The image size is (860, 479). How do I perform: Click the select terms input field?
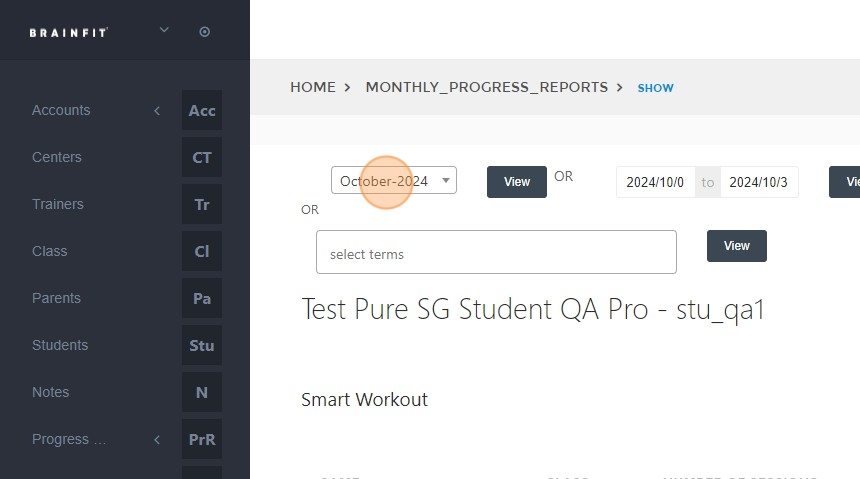496,252
